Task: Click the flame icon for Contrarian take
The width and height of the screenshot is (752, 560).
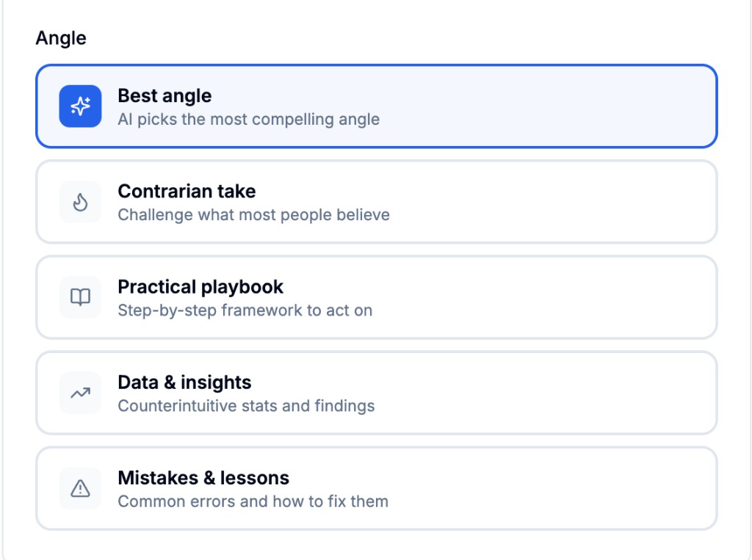Action: point(80,202)
